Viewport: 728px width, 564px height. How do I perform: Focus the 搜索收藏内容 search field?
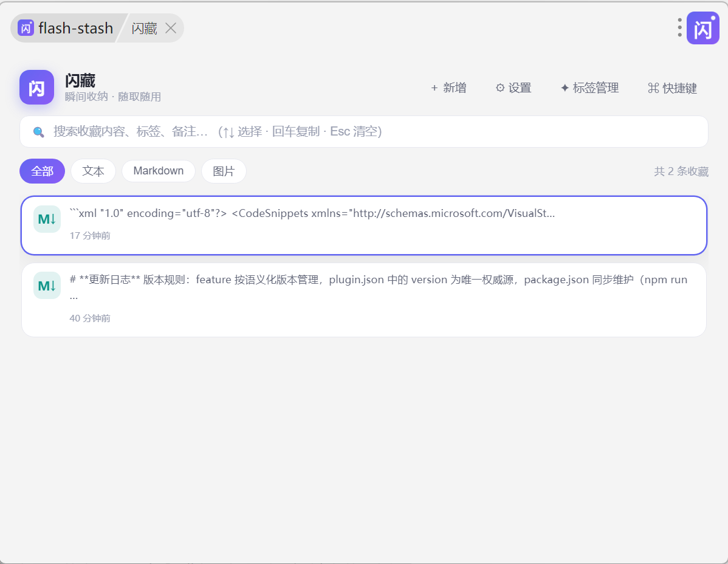click(x=364, y=132)
